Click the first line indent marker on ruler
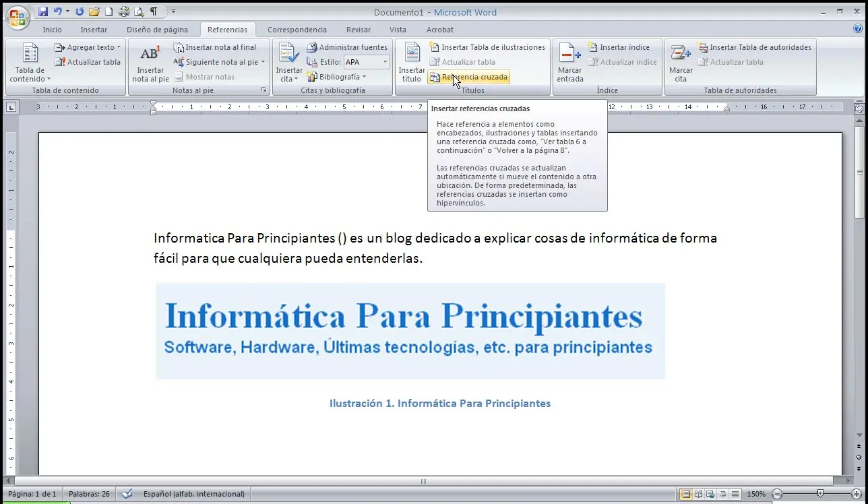 (154, 104)
